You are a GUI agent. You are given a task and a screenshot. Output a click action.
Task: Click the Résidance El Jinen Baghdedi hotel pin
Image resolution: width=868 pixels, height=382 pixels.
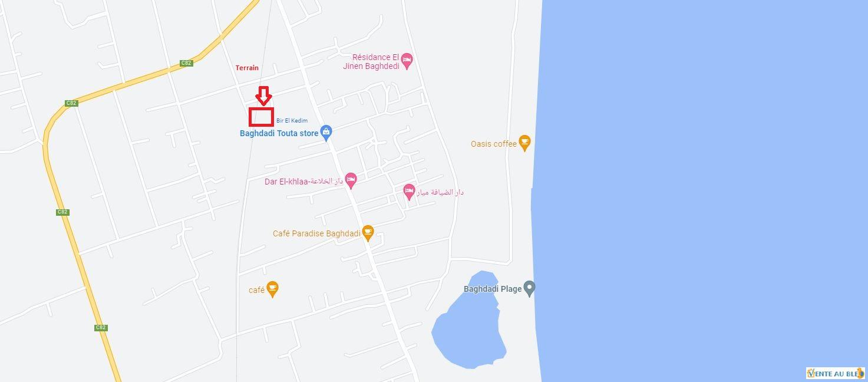coord(407,60)
